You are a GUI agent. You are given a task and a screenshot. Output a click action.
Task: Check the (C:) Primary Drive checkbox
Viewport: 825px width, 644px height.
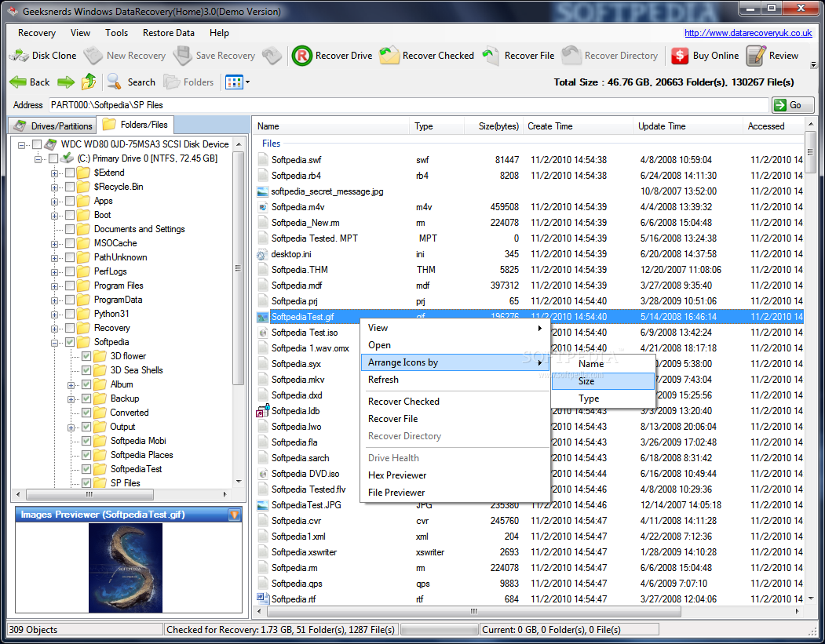pos(53,158)
